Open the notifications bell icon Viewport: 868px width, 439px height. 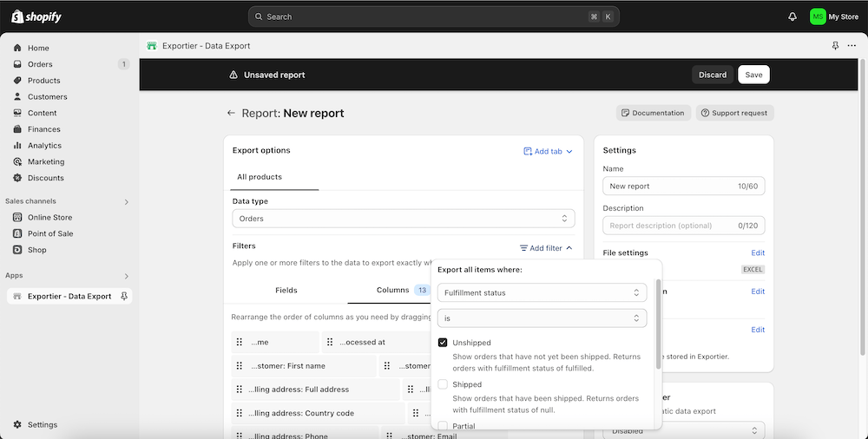(792, 16)
